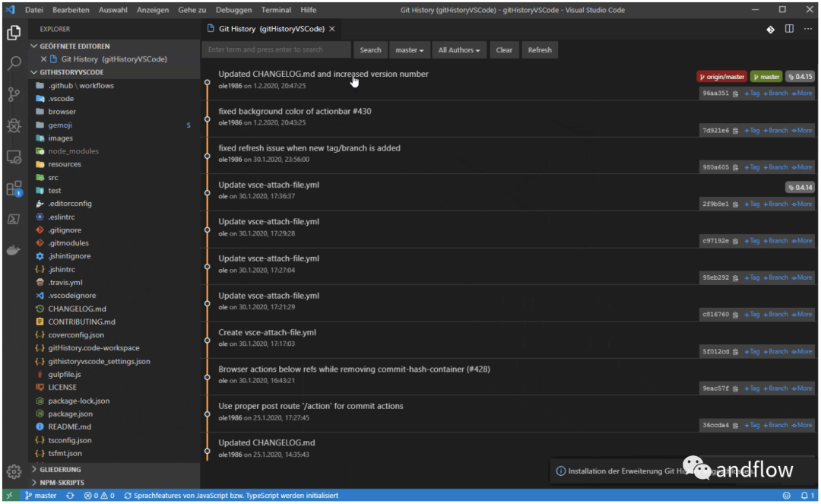Select the green master branch badge
This screenshot has height=504, width=821.
[x=766, y=77]
